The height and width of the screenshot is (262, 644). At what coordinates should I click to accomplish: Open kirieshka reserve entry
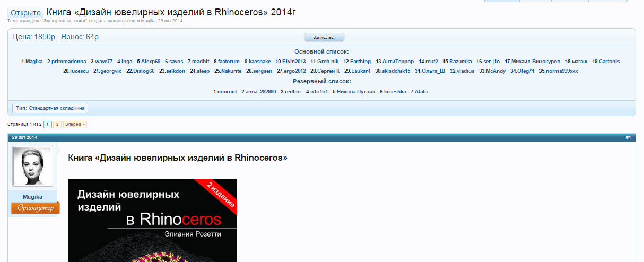(x=395, y=92)
